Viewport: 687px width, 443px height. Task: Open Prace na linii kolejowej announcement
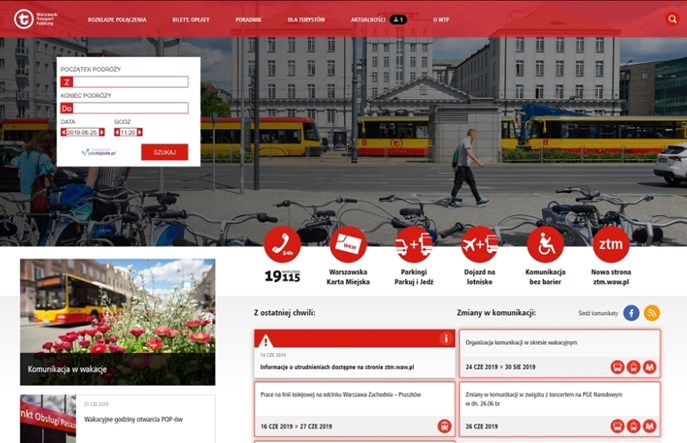(x=340, y=394)
